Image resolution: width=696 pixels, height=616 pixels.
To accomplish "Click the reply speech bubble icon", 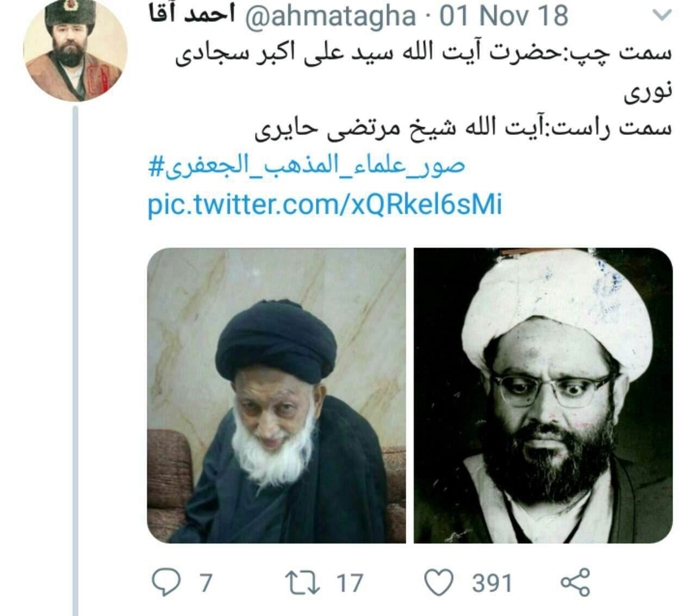I will (x=165, y=582).
